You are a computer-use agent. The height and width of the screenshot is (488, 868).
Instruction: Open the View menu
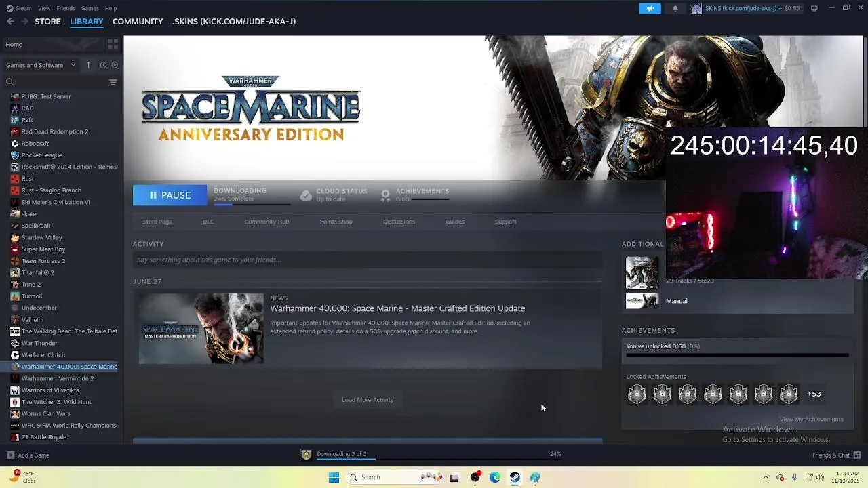pos(44,8)
